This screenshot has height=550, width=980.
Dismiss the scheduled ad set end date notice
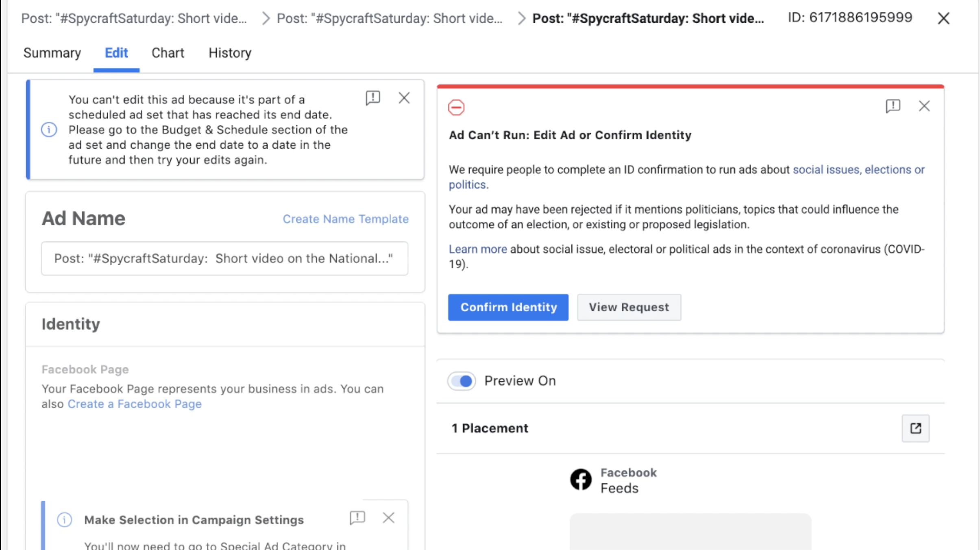tap(404, 98)
